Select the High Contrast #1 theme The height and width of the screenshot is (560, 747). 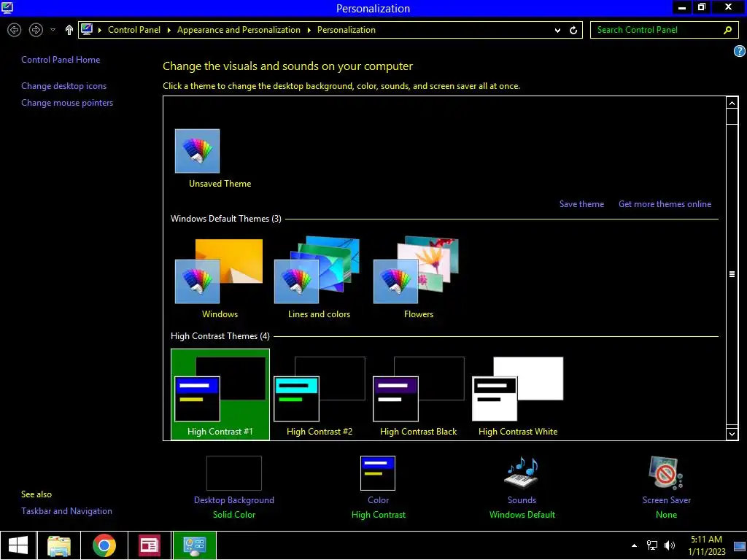[x=220, y=394]
